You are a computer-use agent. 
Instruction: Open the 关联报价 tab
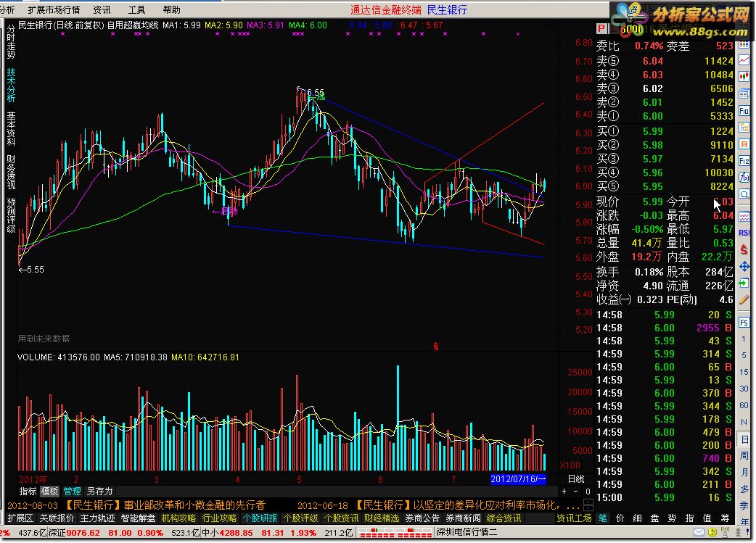57,518
